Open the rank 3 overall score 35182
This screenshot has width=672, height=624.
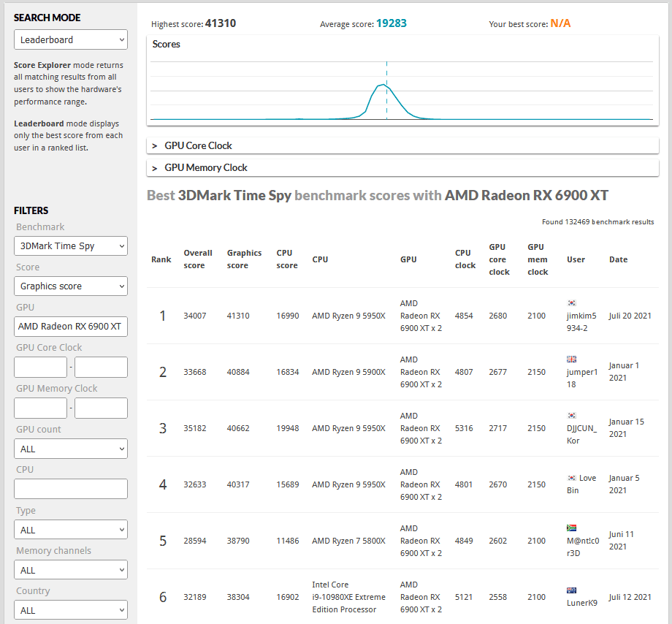tap(195, 428)
